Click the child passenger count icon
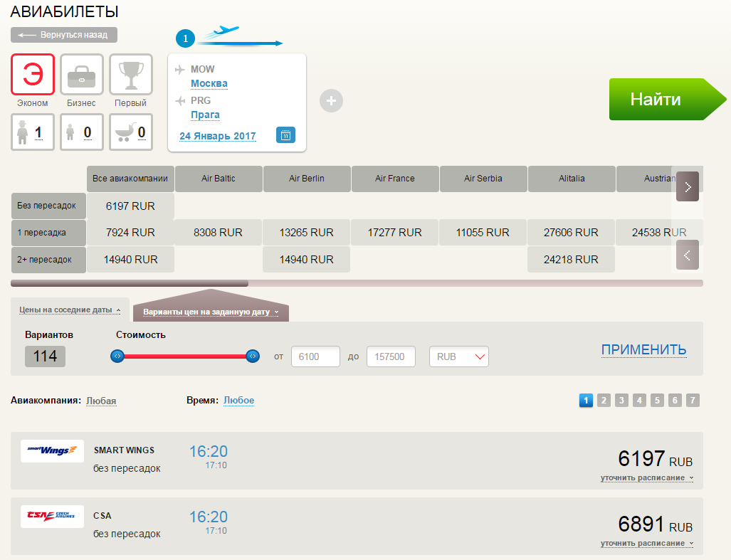731x560 pixels. (x=71, y=132)
